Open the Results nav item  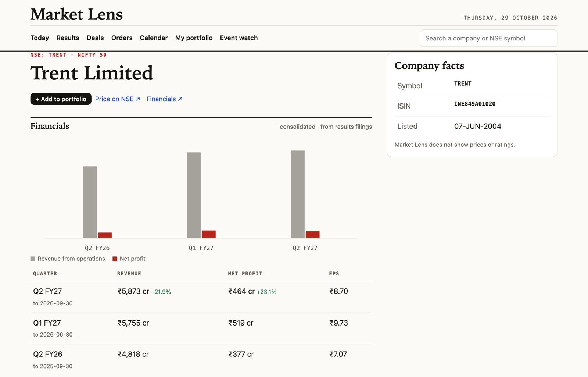click(68, 38)
